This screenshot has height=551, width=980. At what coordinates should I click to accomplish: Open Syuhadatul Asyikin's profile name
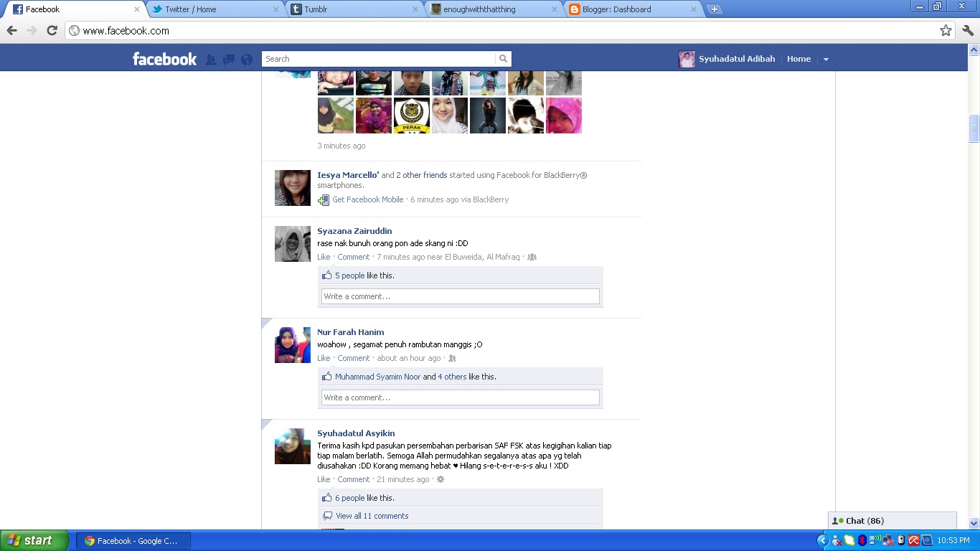click(x=356, y=433)
